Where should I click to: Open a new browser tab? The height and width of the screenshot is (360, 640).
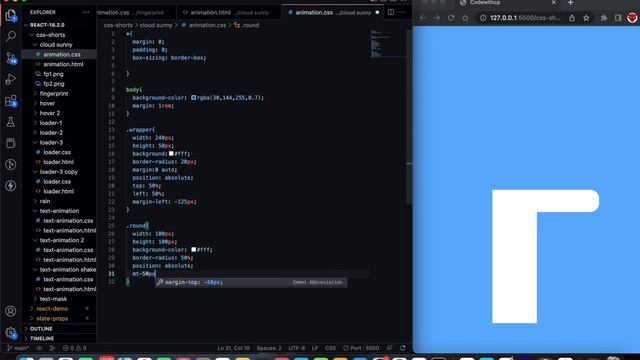[570, 3]
